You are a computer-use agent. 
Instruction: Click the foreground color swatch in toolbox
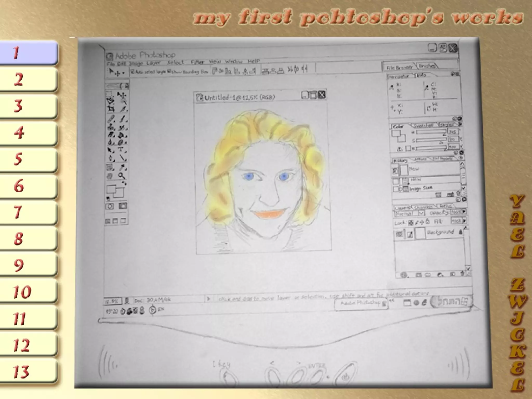coord(111,189)
